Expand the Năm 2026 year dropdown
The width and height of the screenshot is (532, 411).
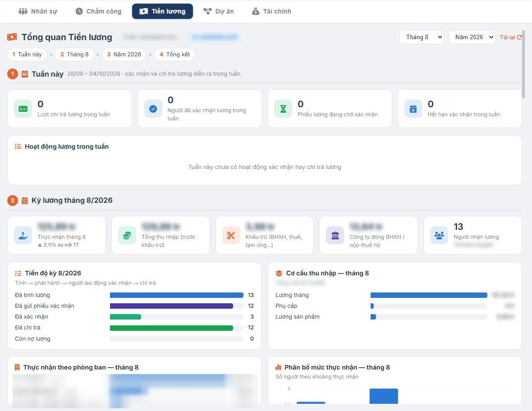(472, 37)
